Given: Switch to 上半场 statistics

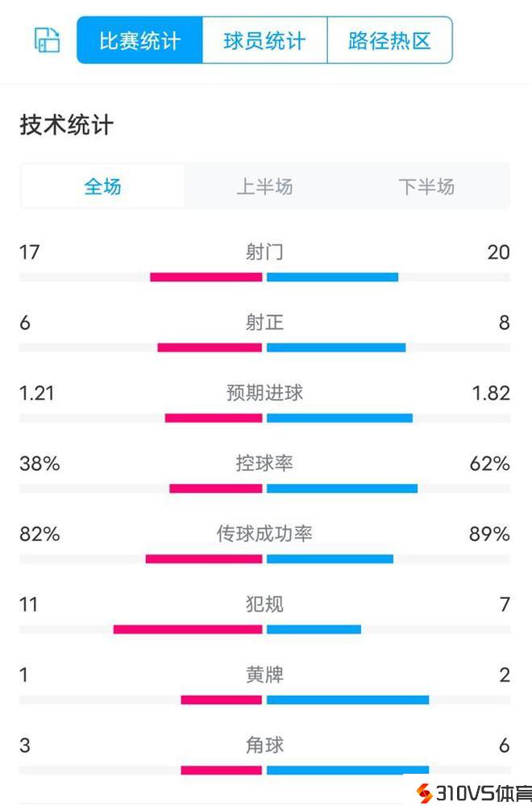Looking at the screenshot, I should tap(264, 187).
